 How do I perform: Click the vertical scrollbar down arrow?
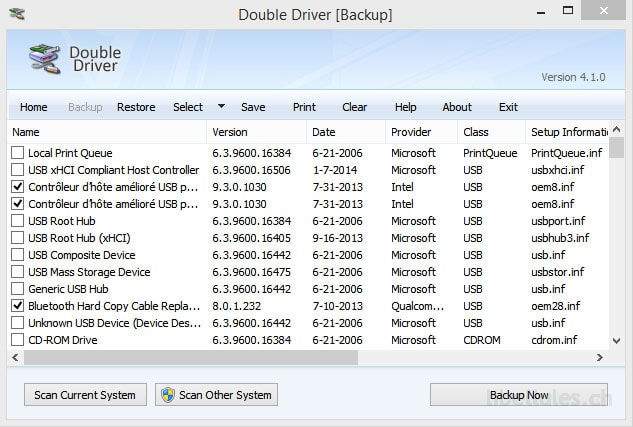click(616, 341)
